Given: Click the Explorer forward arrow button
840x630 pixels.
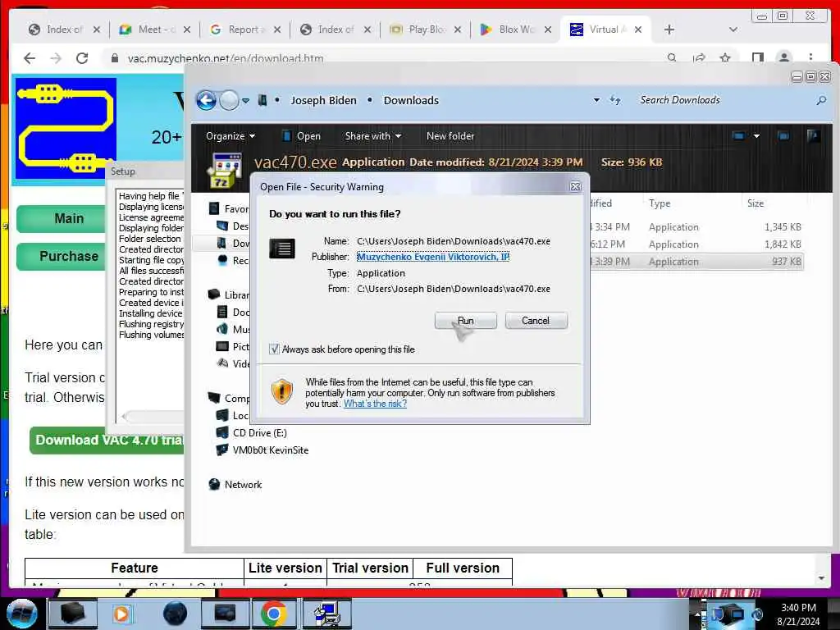Looking at the screenshot, I should click(x=230, y=100).
